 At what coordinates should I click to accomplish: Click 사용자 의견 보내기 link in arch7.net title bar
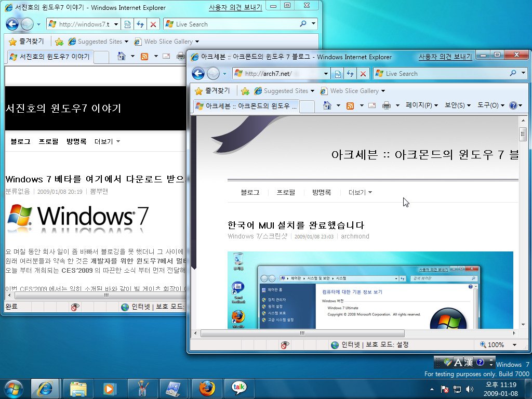445,57
